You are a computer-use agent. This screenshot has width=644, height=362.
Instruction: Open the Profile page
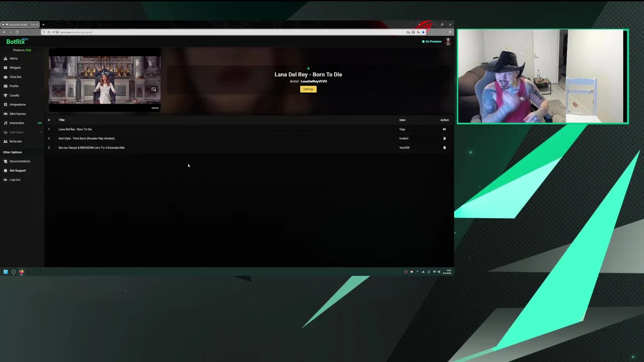coord(14,86)
